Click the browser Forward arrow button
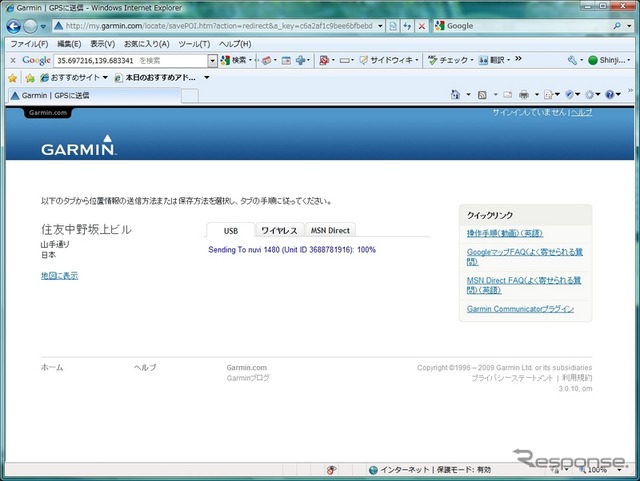 [x=30, y=27]
